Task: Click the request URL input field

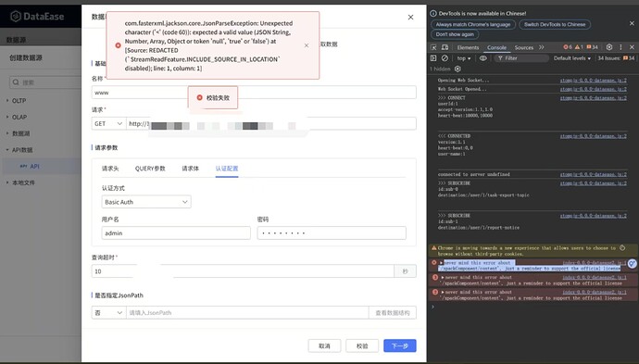Action: 271,123
